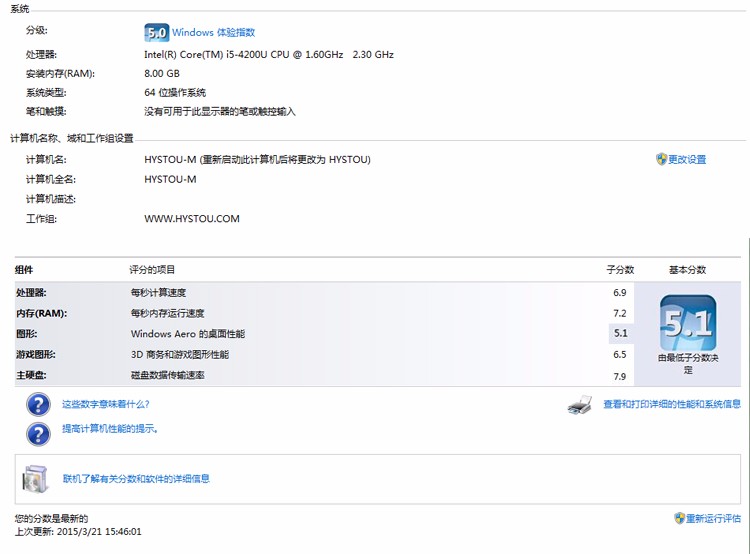Open 联机了解有关分数和软件的详细信息 link

point(136,478)
